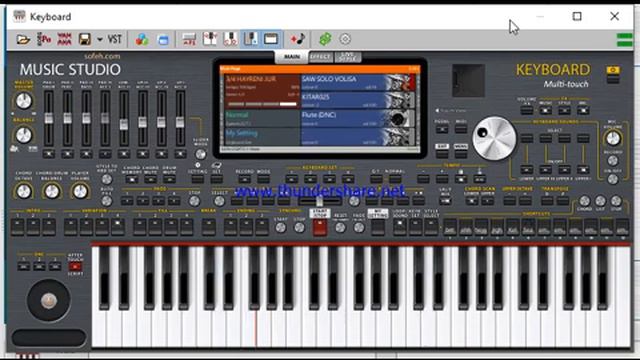Click the red START/STOP button

click(x=320, y=227)
